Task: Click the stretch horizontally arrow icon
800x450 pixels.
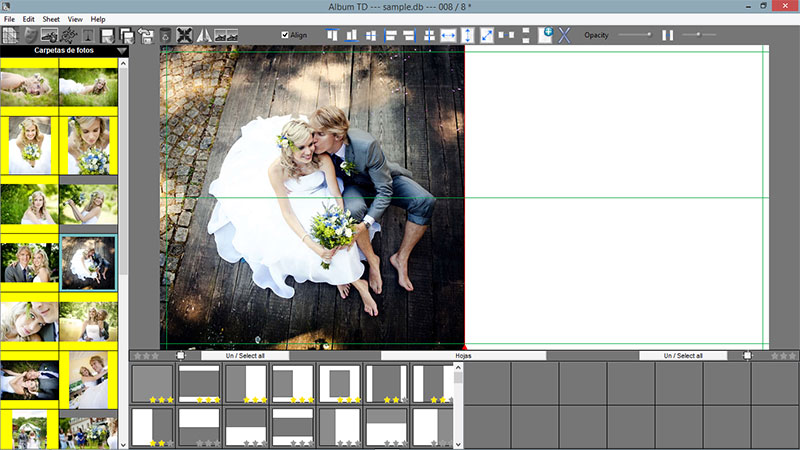Action: point(448,35)
